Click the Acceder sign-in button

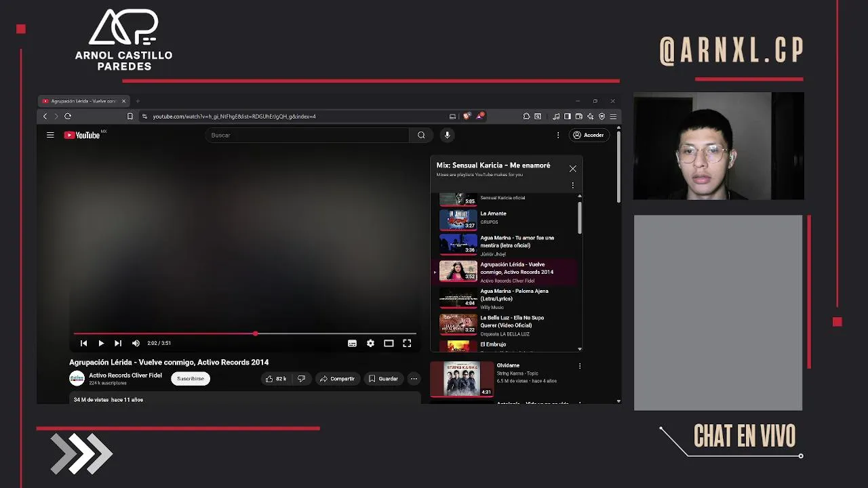(589, 135)
